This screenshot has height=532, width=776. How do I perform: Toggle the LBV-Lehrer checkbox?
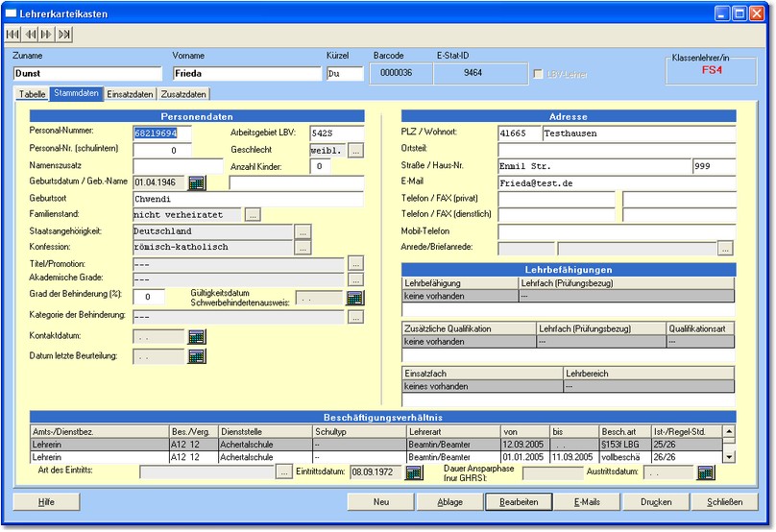click(x=538, y=74)
